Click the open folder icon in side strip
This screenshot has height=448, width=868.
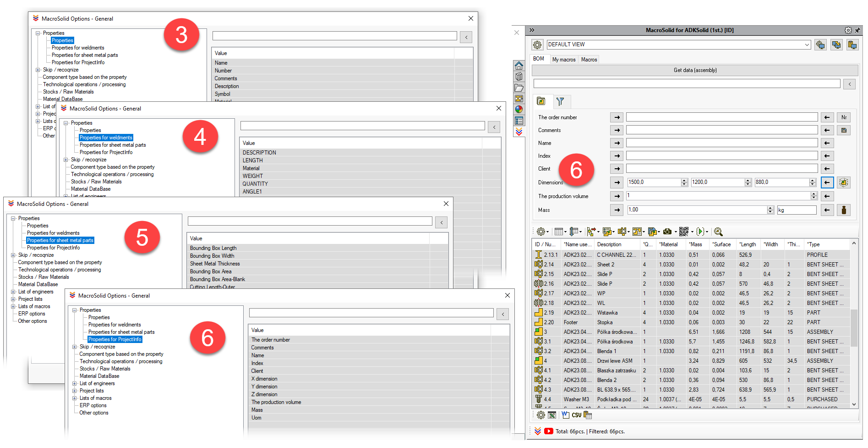coord(519,88)
